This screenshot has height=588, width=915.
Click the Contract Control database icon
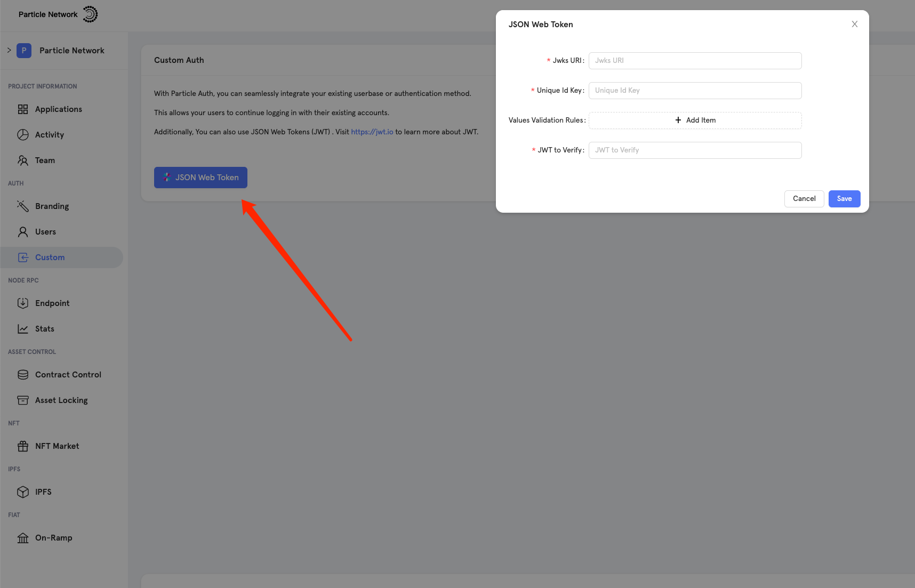[23, 375]
